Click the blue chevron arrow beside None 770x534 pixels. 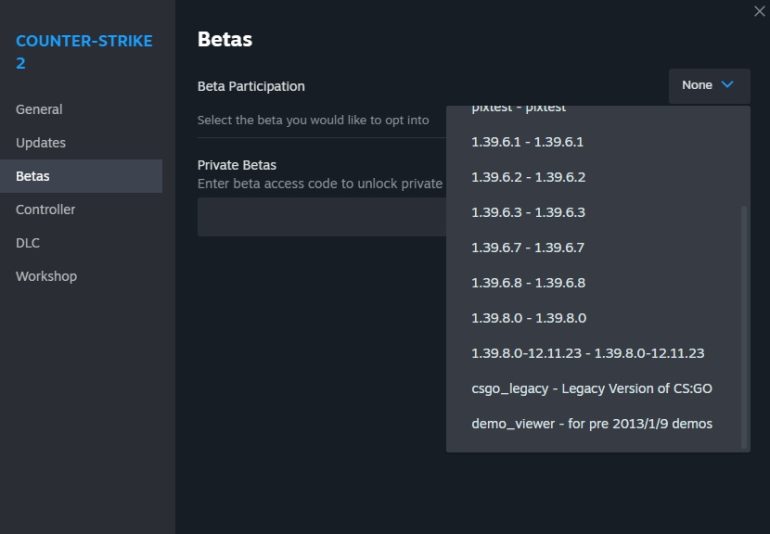point(728,86)
